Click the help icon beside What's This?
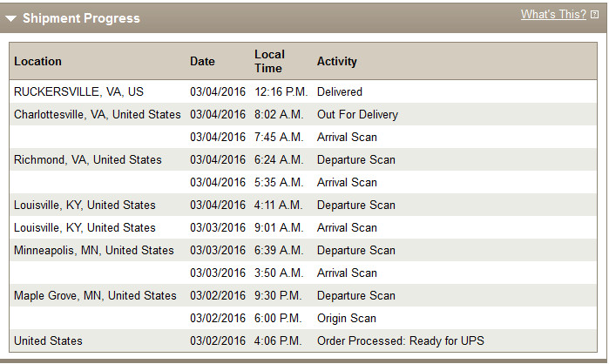This screenshot has width=609, height=364. (594, 15)
